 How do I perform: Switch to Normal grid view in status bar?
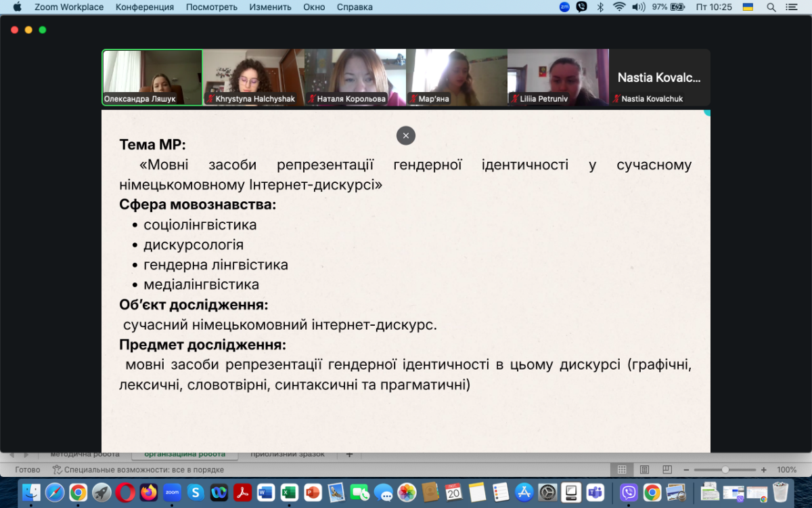621,469
